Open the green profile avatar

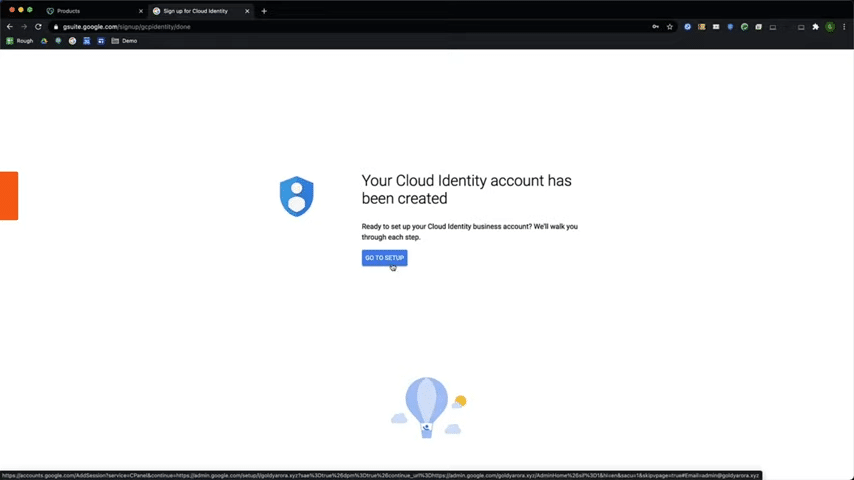[829, 27]
